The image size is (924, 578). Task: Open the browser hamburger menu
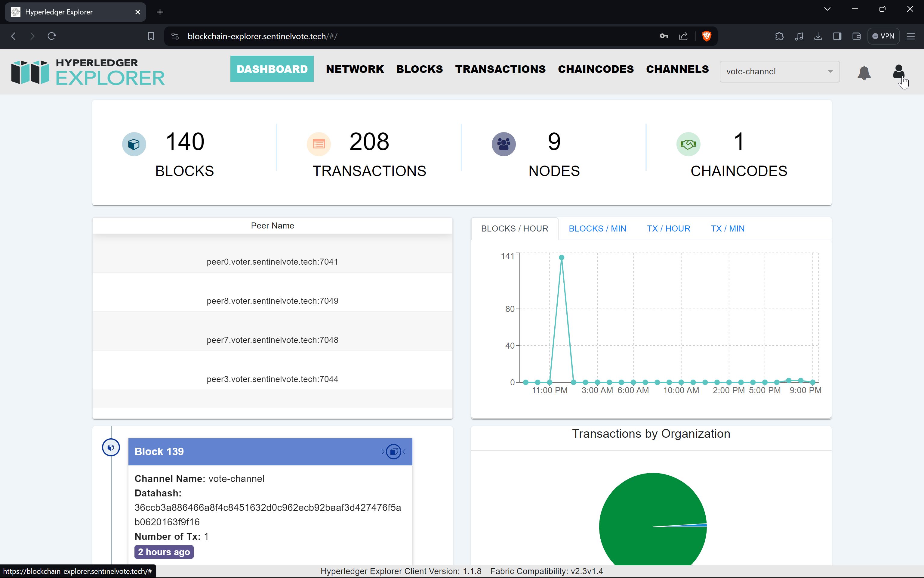click(911, 36)
